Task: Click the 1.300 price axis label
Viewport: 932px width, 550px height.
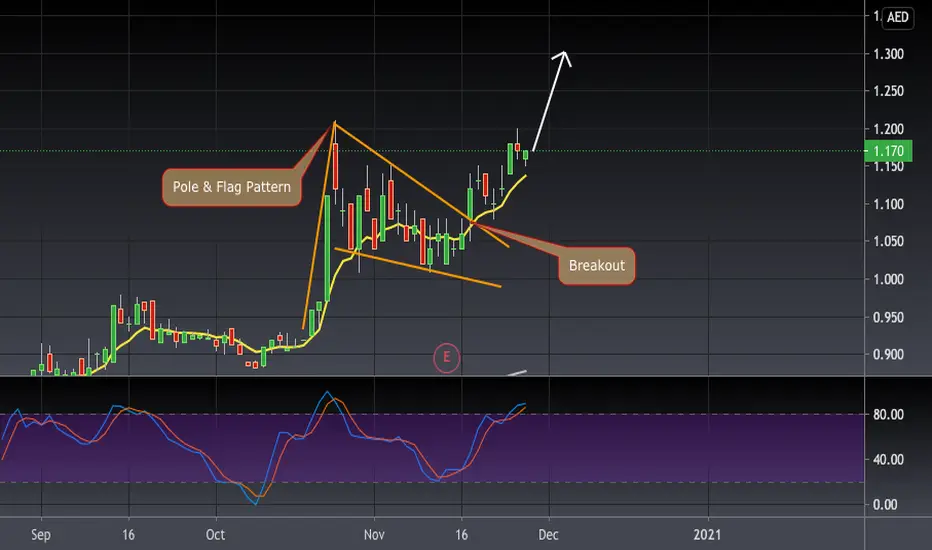Action: [x=888, y=54]
